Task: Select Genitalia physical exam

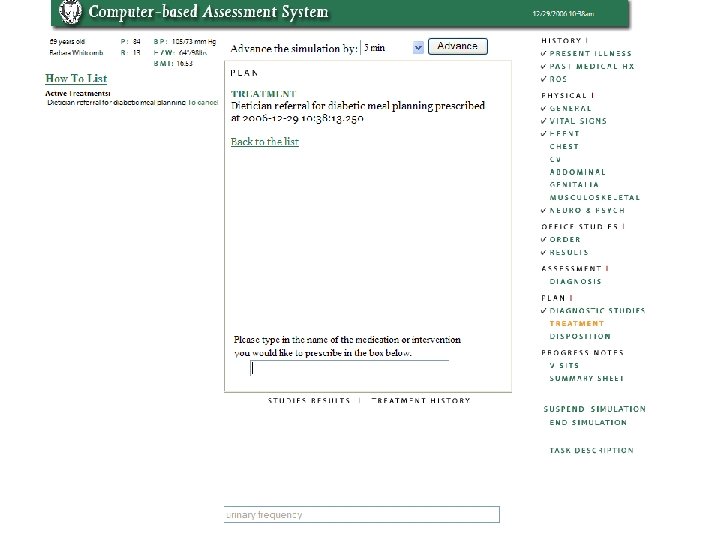Action: (x=574, y=185)
